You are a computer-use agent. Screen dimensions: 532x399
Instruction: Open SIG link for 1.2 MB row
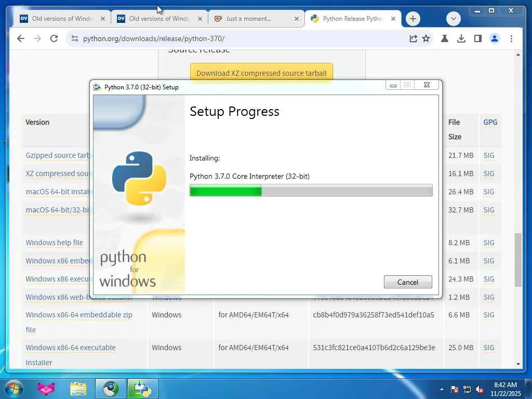click(488, 297)
